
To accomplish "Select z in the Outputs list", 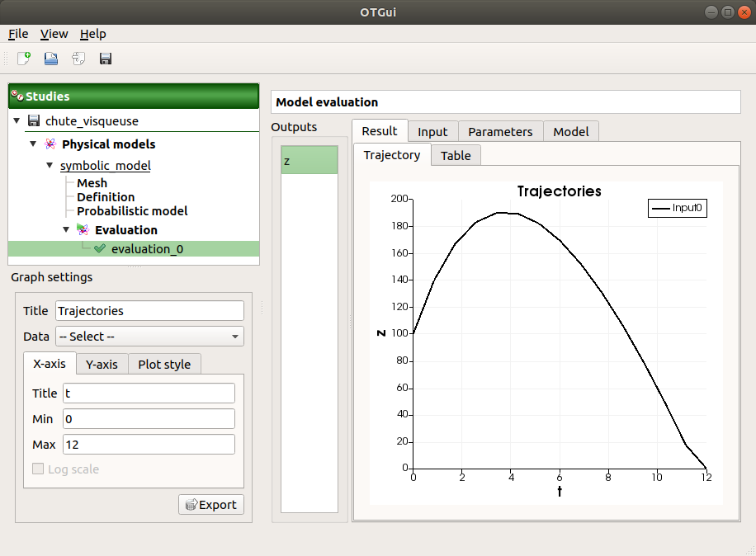I will [309, 160].
